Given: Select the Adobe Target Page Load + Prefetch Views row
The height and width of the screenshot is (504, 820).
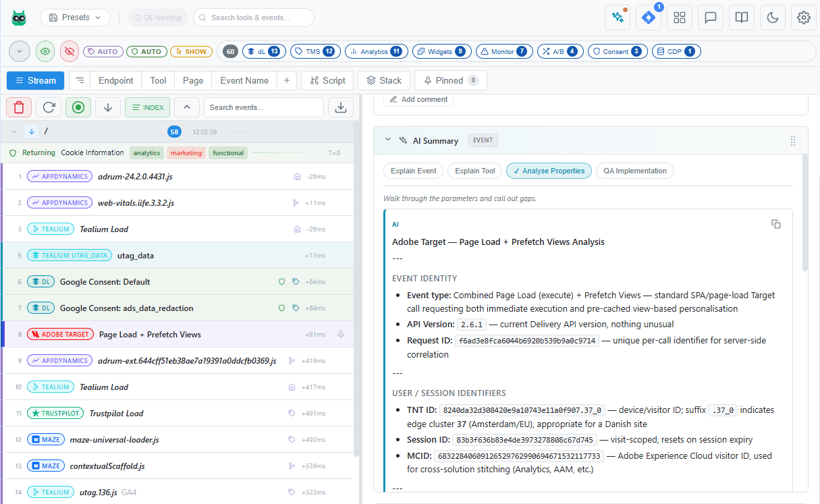Looking at the screenshot, I should (177, 334).
